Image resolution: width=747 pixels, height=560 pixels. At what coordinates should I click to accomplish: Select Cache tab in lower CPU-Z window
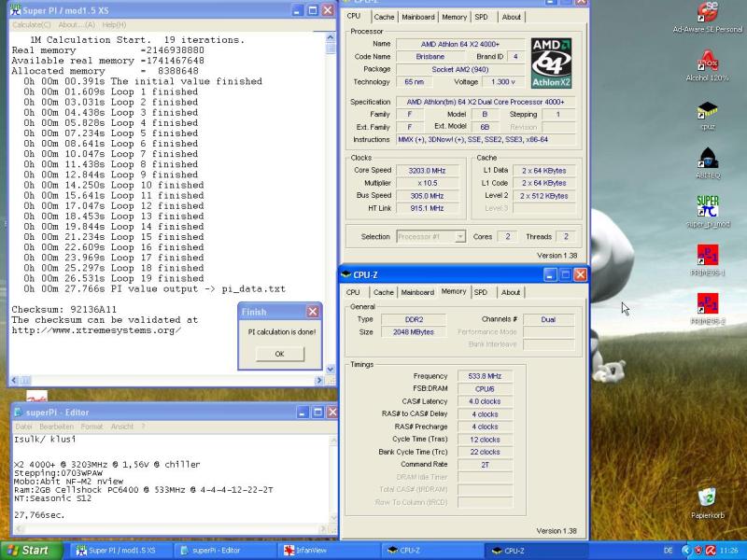click(384, 292)
